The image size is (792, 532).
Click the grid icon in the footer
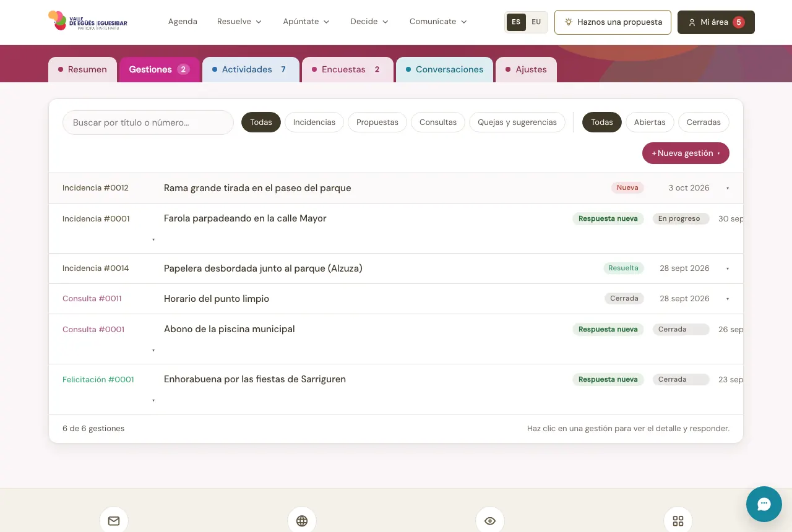[678, 521]
